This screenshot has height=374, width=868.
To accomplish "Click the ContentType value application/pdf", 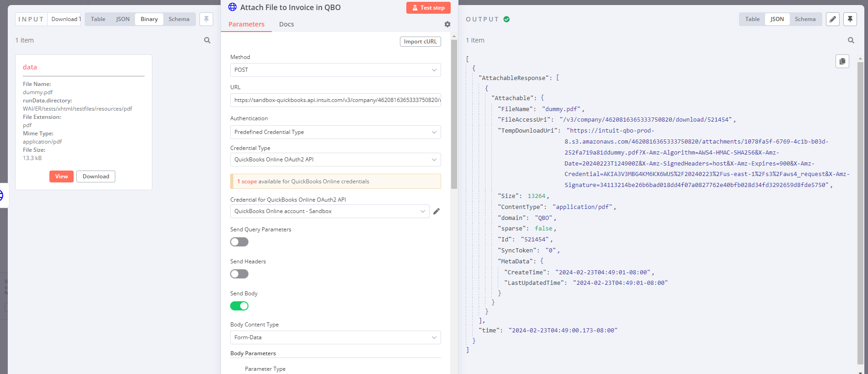I will coord(582,207).
